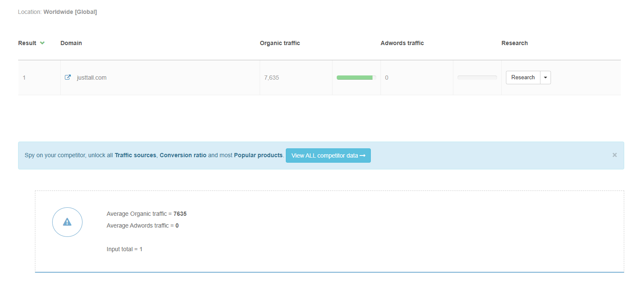Click the empty Adwords traffic progress bar
The width and height of the screenshot is (644, 287).
pyautogui.click(x=477, y=78)
